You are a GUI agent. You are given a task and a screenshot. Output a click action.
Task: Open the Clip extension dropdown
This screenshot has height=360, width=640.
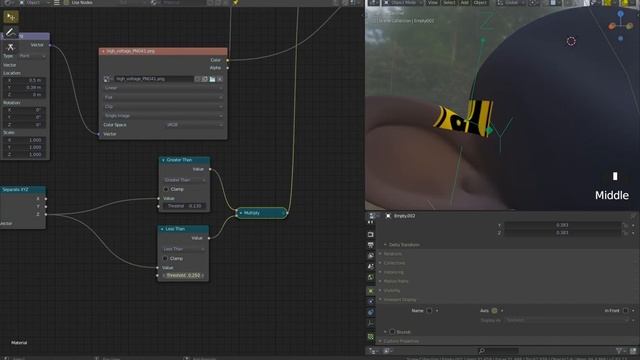coord(163,107)
